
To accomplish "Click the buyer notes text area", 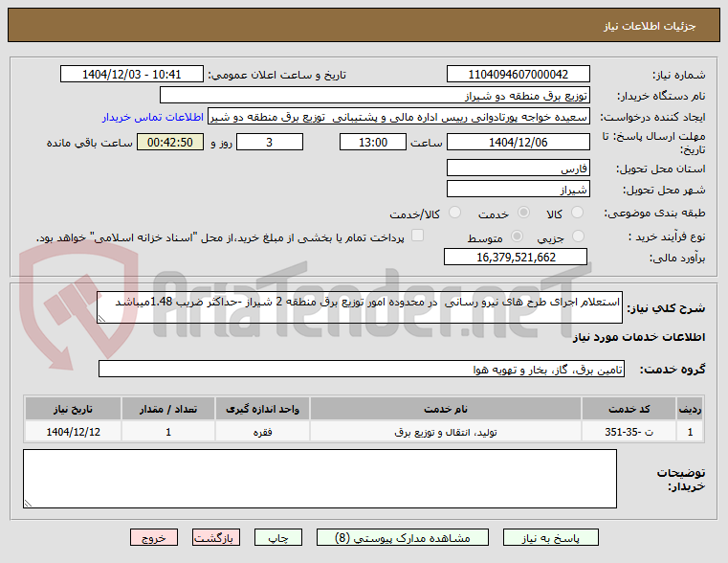I will click(x=320, y=479).
